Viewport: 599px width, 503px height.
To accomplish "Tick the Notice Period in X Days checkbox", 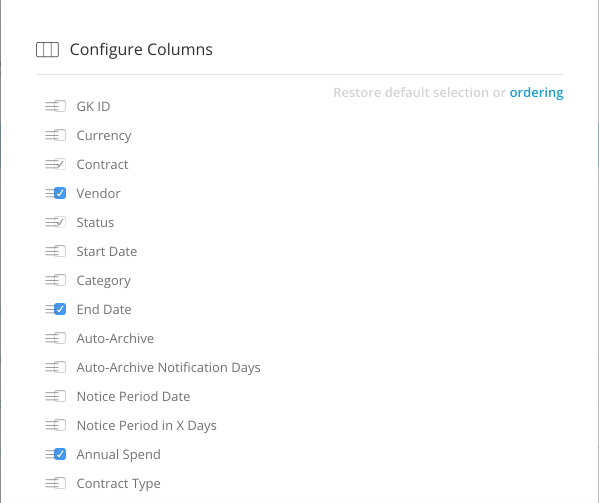I will click(60, 425).
